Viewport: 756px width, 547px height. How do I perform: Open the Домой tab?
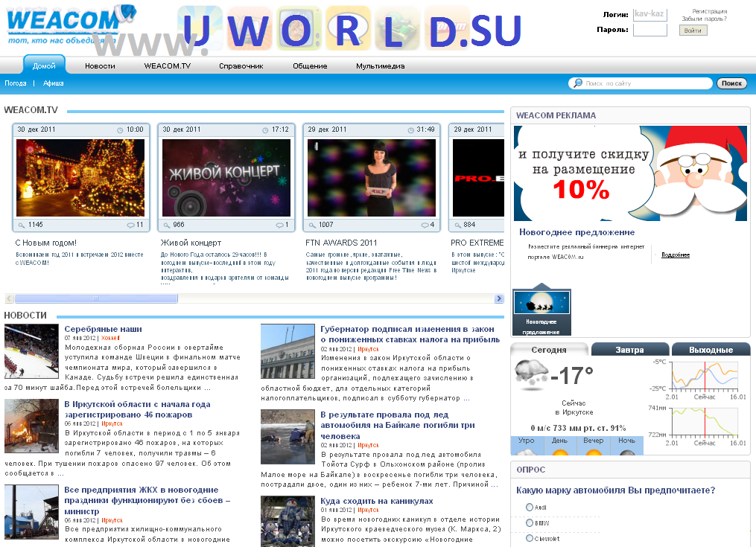[x=44, y=65]
